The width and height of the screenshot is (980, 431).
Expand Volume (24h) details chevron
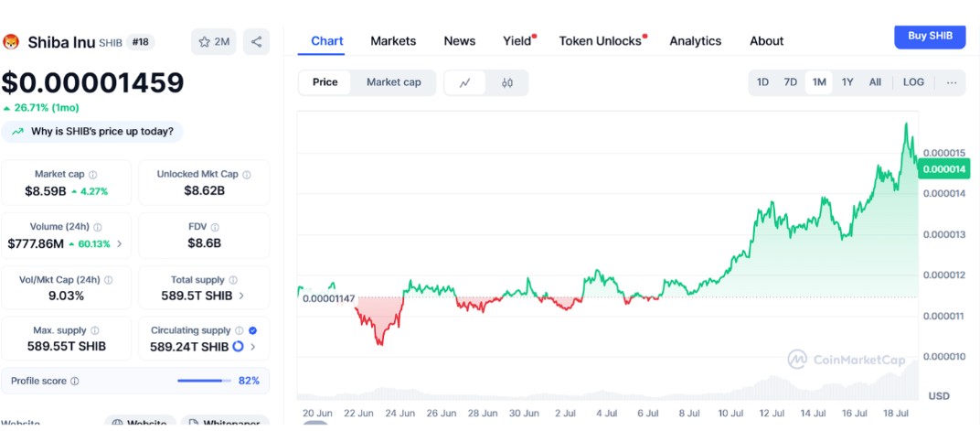[x=120, y=243]
